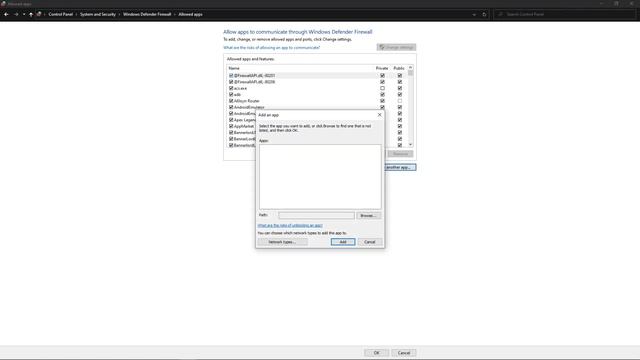Select System and Security in the breadcrumb
Image resolution: width=640 pixels, height=360 pixels.
98,14
